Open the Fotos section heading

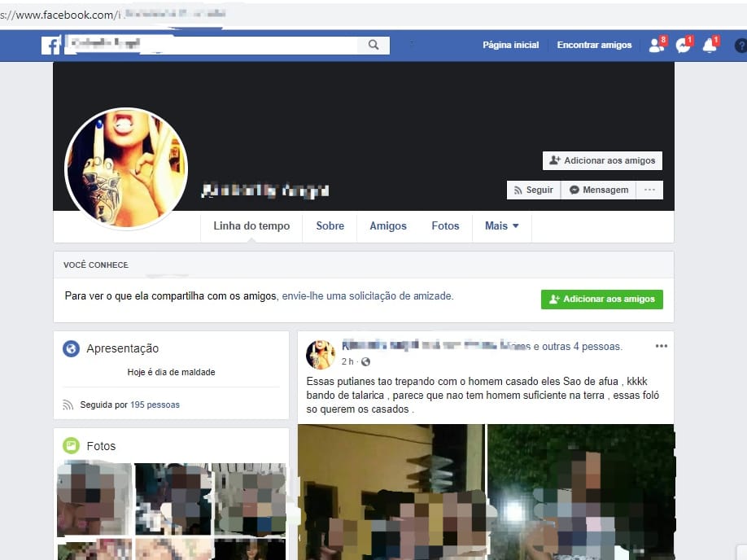pyautogui.click(x=101, y=446)
